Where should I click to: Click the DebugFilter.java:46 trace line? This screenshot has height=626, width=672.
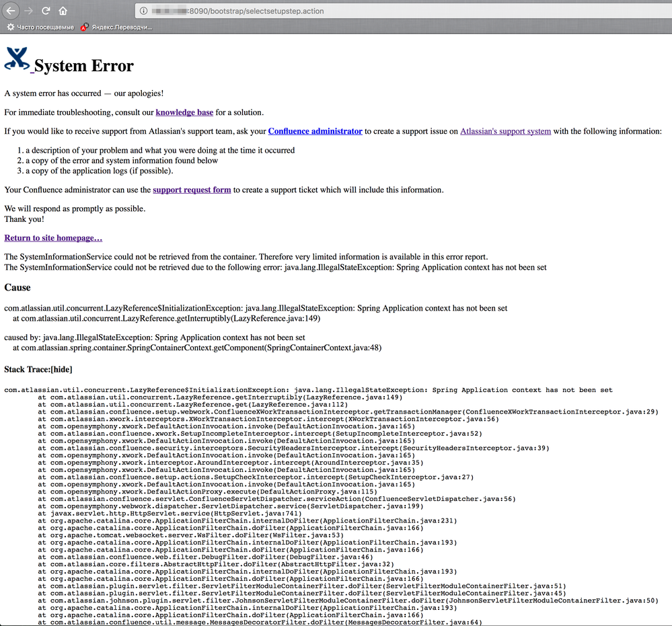click(205, 557)
